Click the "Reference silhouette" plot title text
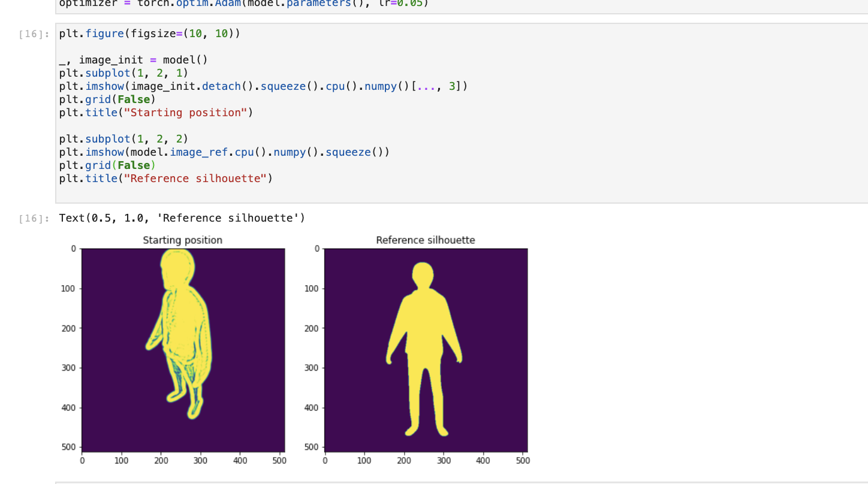The height and width of the screenshot is (484, 868). pos(426,240)
